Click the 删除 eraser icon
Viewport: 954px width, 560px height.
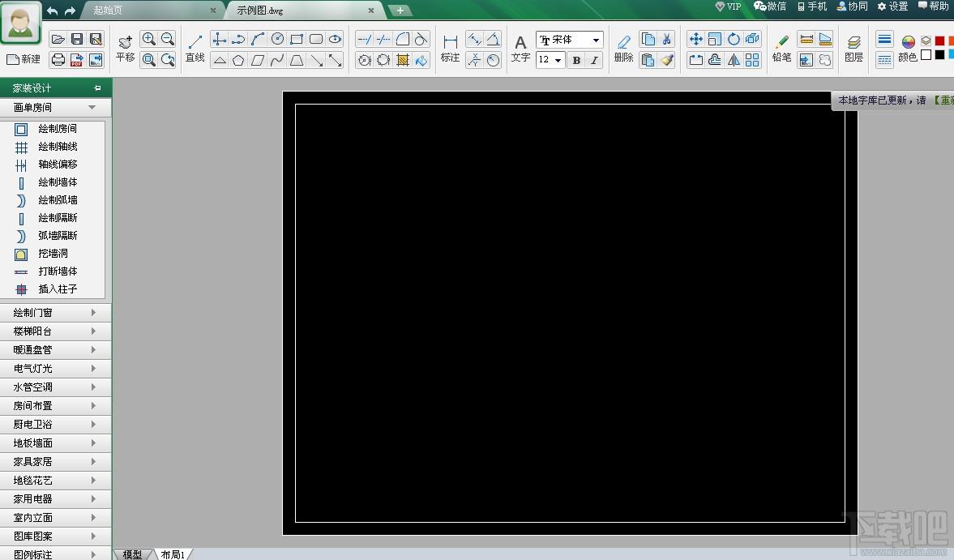623,48
